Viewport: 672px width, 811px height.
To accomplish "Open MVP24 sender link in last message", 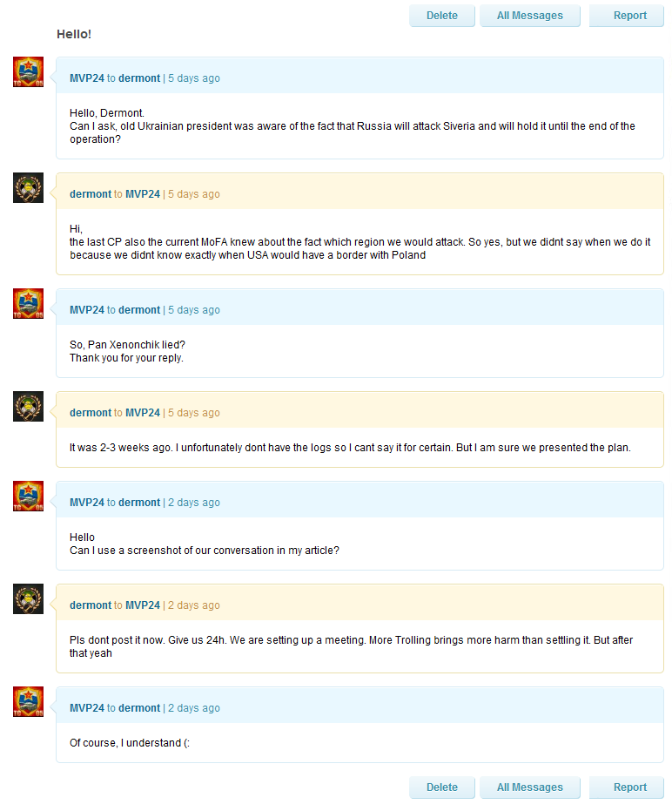I will (86, 708).
